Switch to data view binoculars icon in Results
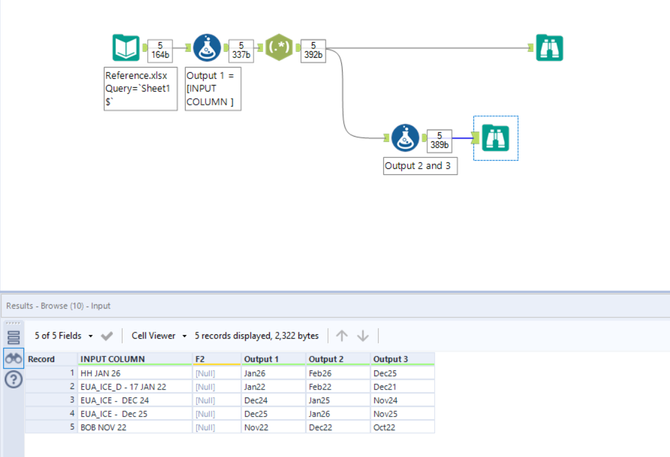 14,358
